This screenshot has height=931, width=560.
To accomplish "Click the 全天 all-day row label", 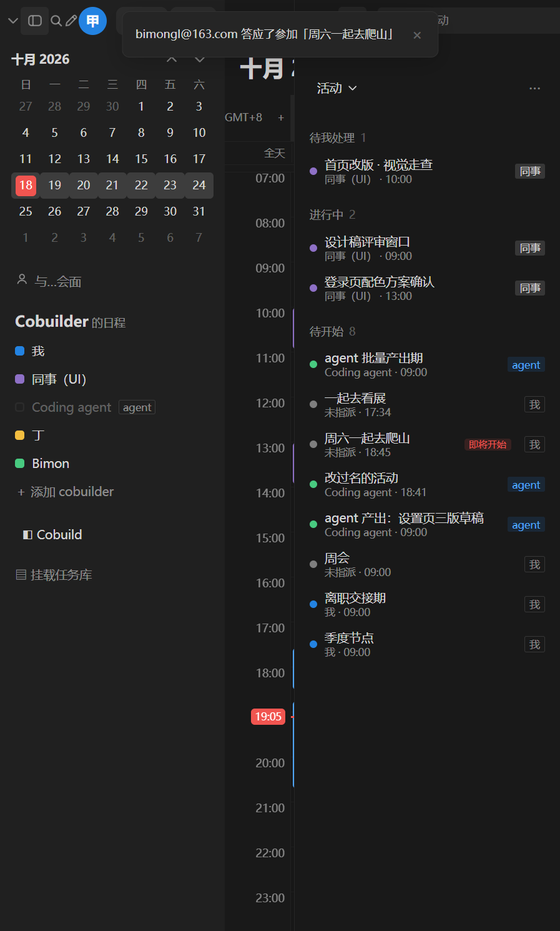I will click(x=274, y=153).
